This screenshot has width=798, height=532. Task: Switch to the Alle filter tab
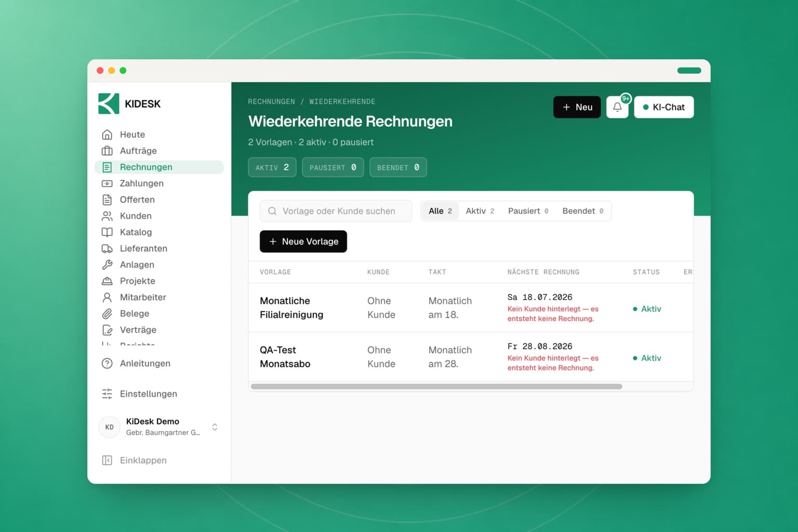(x=440, y=211)
